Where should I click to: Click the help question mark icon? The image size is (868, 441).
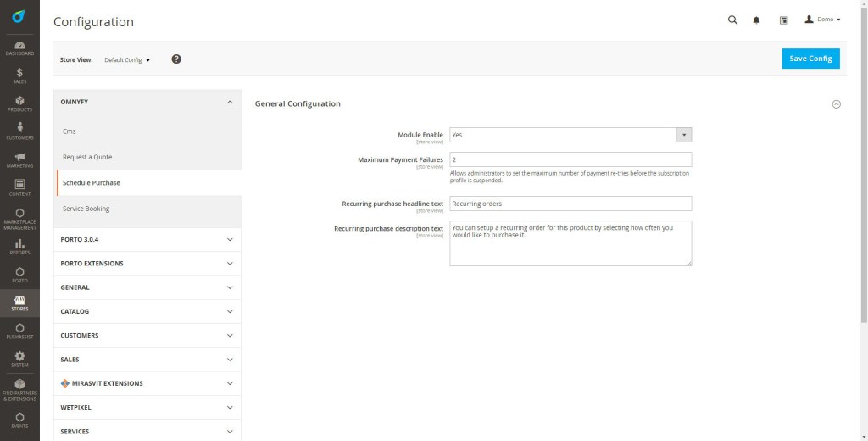[x=176, y=59]
